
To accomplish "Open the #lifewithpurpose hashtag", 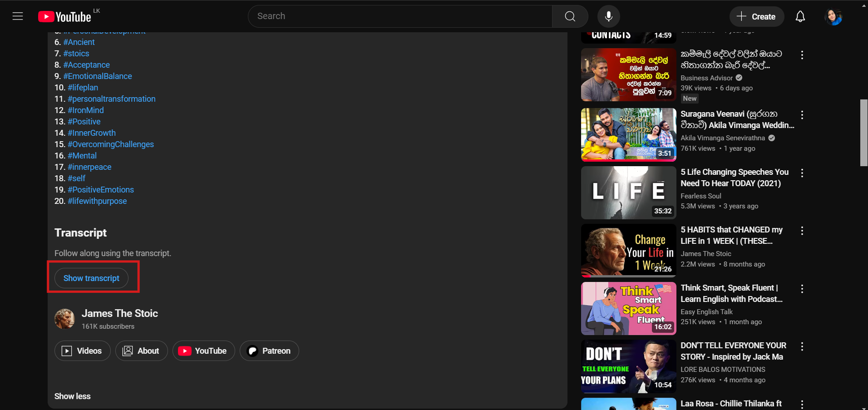I will 97,201.
